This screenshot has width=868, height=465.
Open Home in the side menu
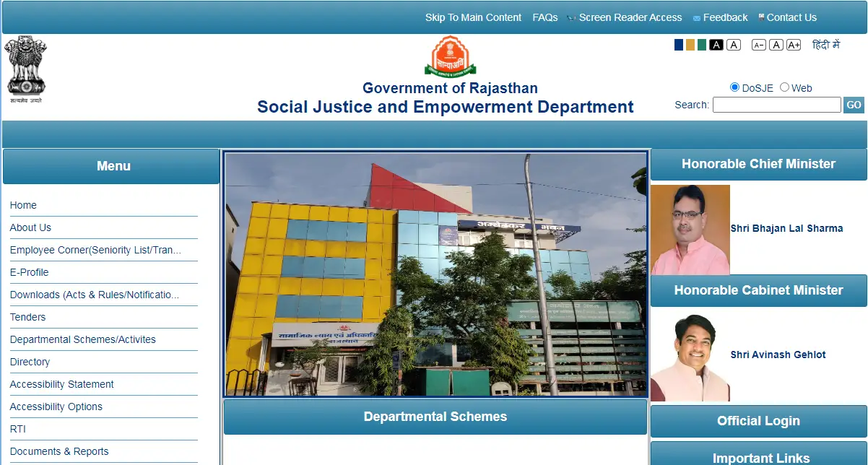23,205
